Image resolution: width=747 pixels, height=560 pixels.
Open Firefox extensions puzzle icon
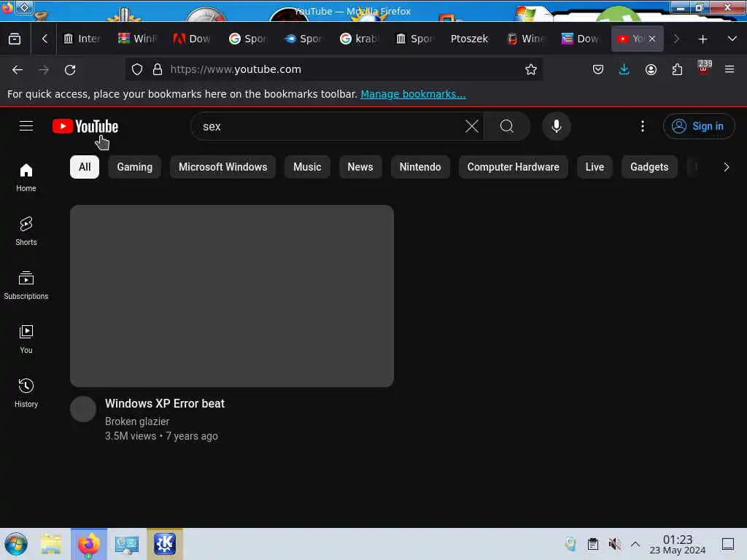677,70
